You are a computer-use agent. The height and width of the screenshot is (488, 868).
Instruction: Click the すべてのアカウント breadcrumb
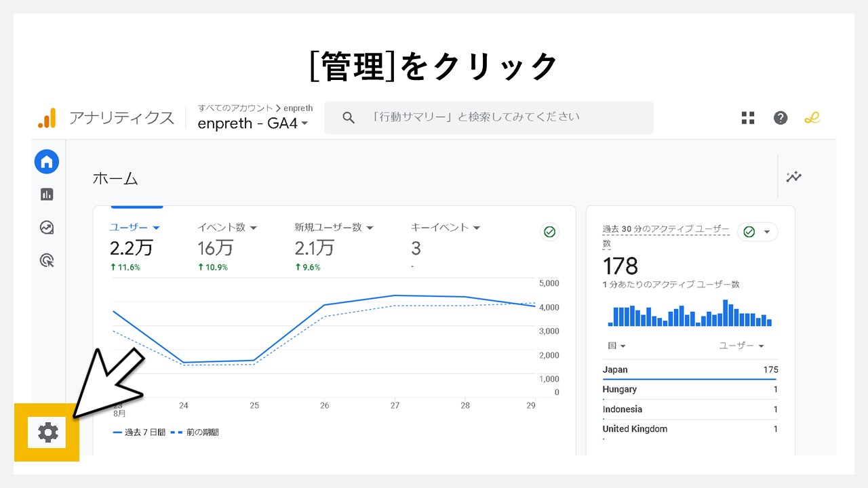tap(234, 108)
